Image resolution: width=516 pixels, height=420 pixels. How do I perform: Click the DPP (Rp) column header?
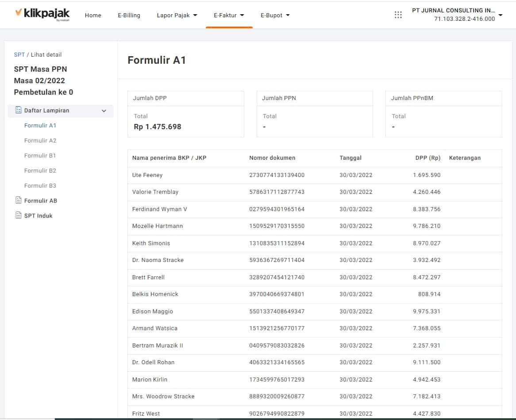click(x=427, y=158)
